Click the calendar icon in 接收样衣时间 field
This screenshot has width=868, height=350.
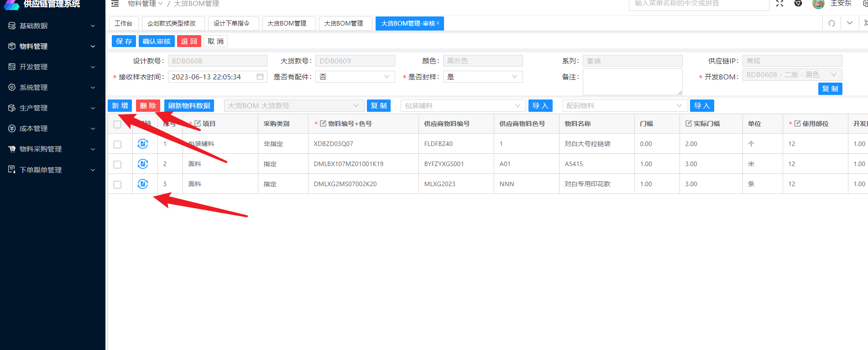point(260,77)
